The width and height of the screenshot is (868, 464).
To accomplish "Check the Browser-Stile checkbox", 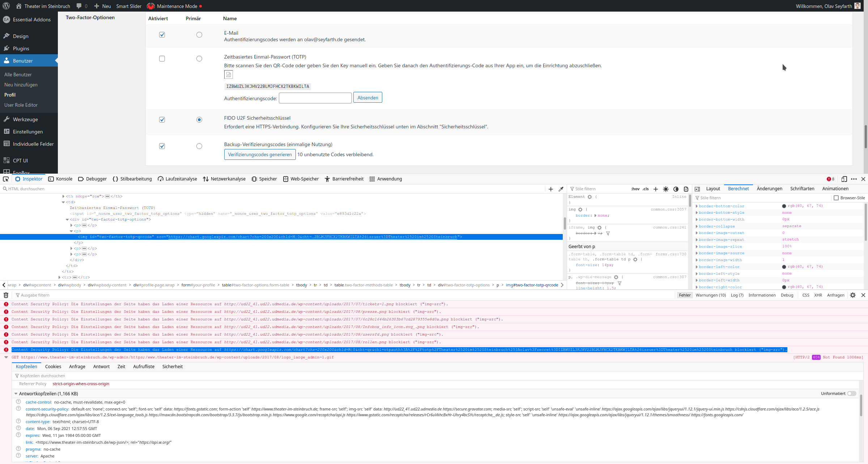I will 836,198.
